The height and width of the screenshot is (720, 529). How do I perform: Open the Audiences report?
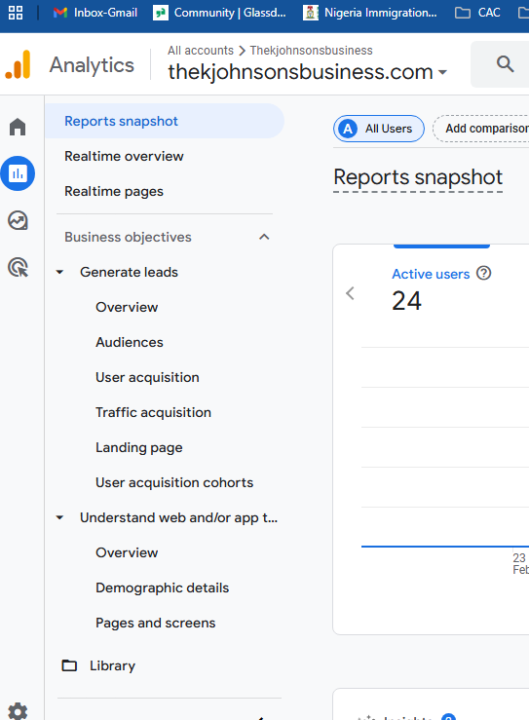click(129, 343)
